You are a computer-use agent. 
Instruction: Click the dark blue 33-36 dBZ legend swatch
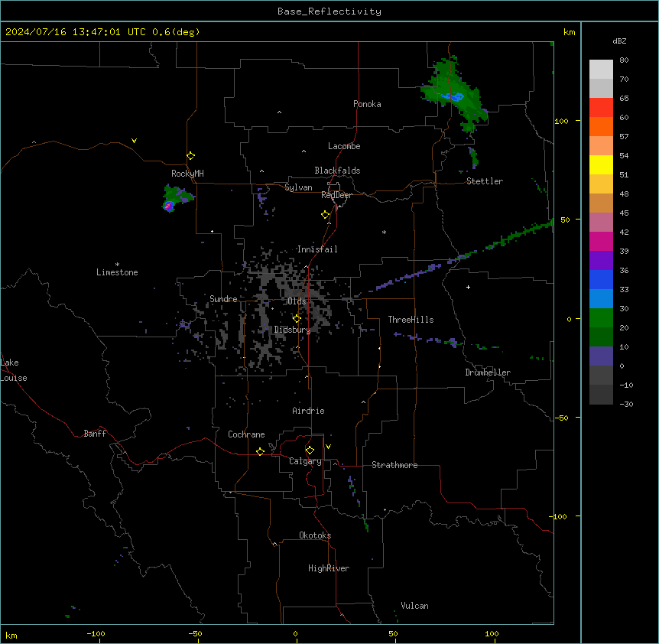pos(601,279)
